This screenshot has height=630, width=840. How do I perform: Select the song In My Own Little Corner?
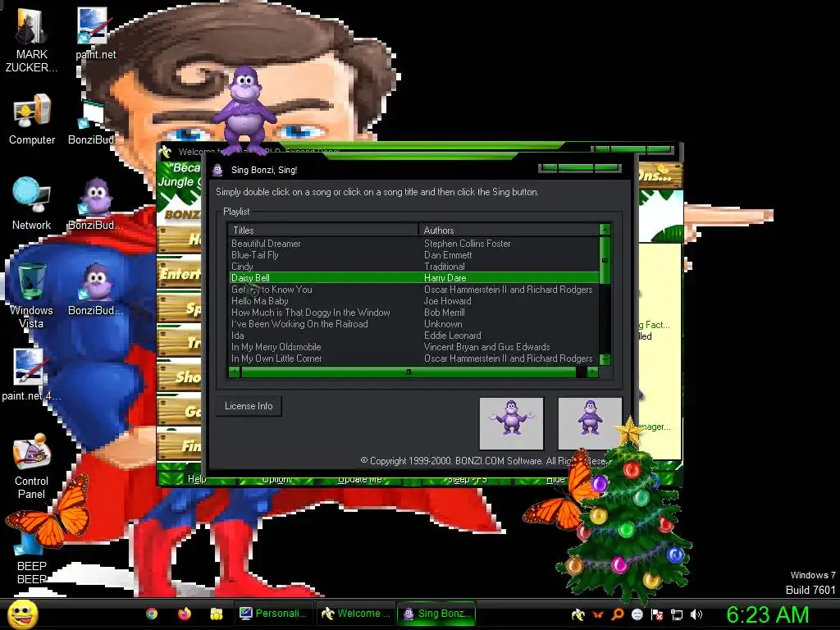click(276, 358)
